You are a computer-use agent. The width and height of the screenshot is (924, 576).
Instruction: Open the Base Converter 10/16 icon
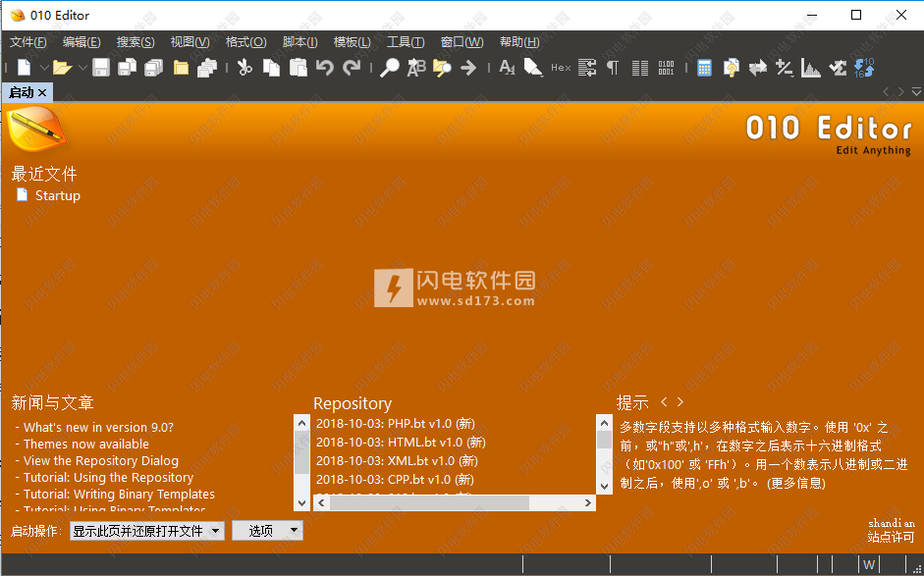tap(864, 68)
